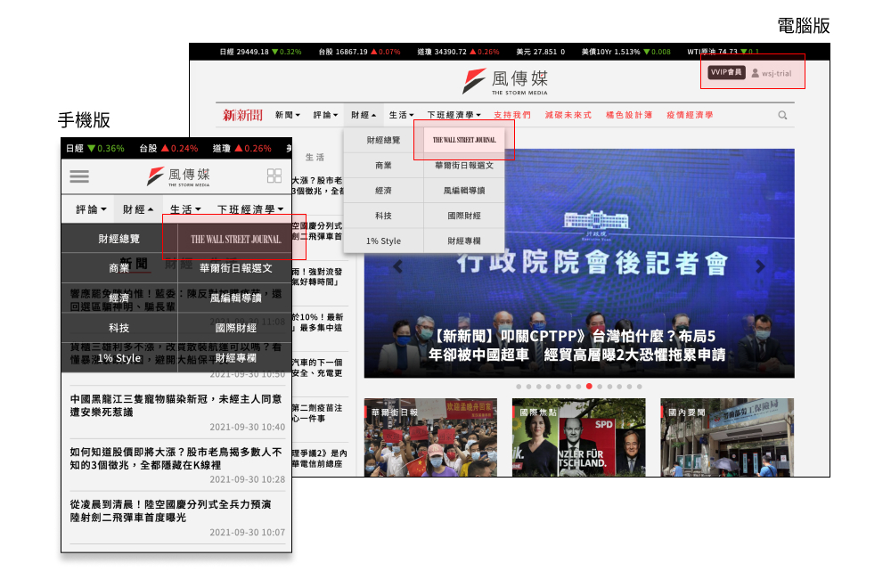891x588 pixels.
Task: Open 國際焦點 thumbnail card
Action: tap(579, 437)
